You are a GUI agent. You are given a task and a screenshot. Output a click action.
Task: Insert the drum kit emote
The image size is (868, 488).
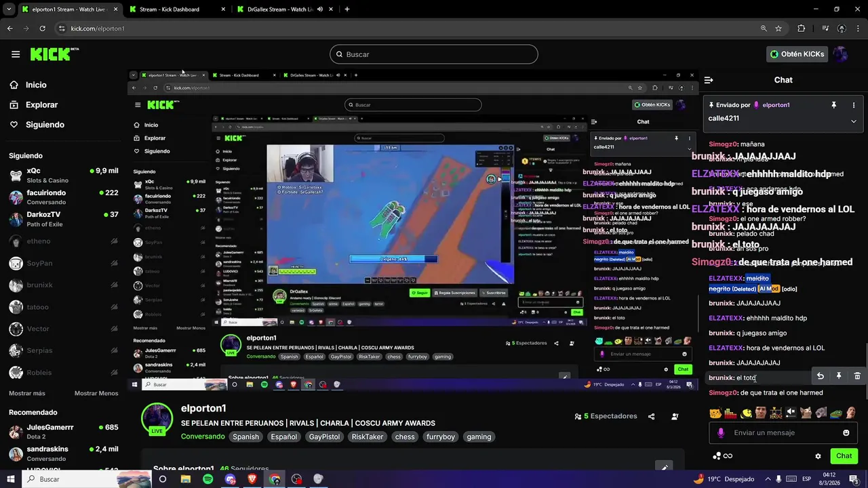pos(776,413)
